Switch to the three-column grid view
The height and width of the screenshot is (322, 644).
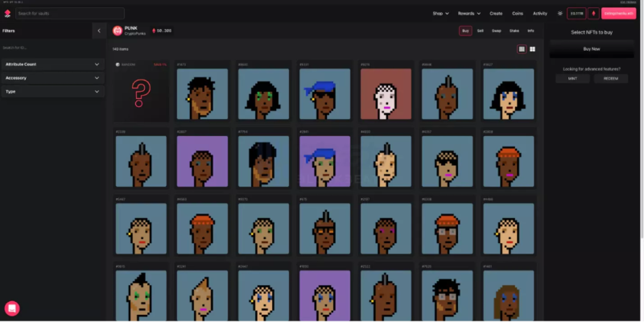tap(522, 49)
